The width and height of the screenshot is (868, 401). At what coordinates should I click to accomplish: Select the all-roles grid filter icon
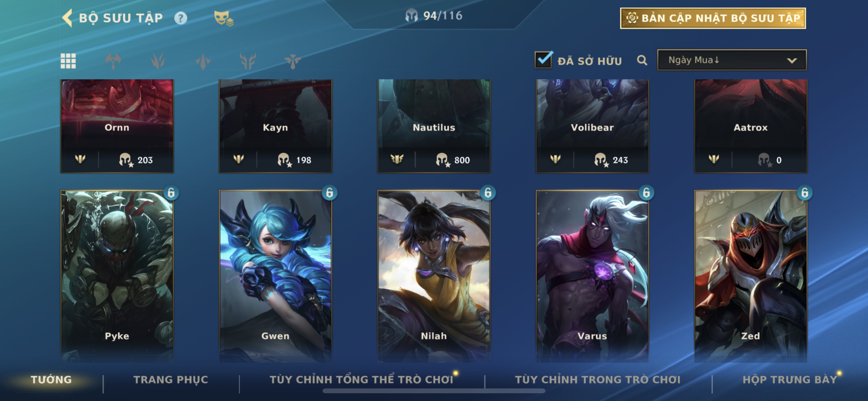(x=68, y=61)
